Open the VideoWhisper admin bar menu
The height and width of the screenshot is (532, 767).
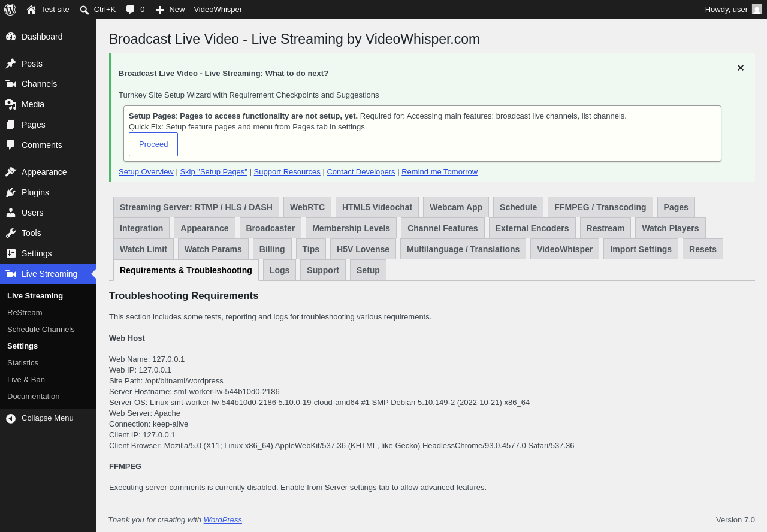pos(218,10)
